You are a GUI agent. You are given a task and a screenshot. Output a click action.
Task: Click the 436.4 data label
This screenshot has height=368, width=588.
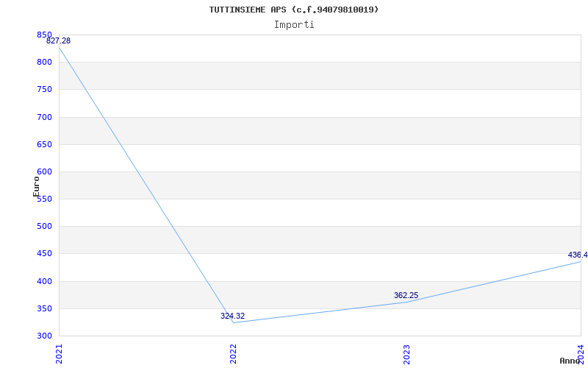[x=577, y=255]
